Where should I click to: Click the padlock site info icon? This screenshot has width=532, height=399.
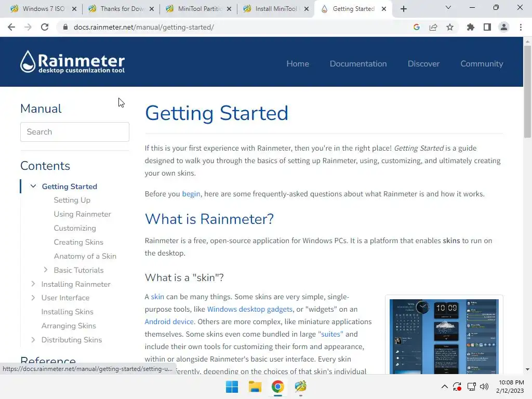pyautogui.click(x=65, y=27)
